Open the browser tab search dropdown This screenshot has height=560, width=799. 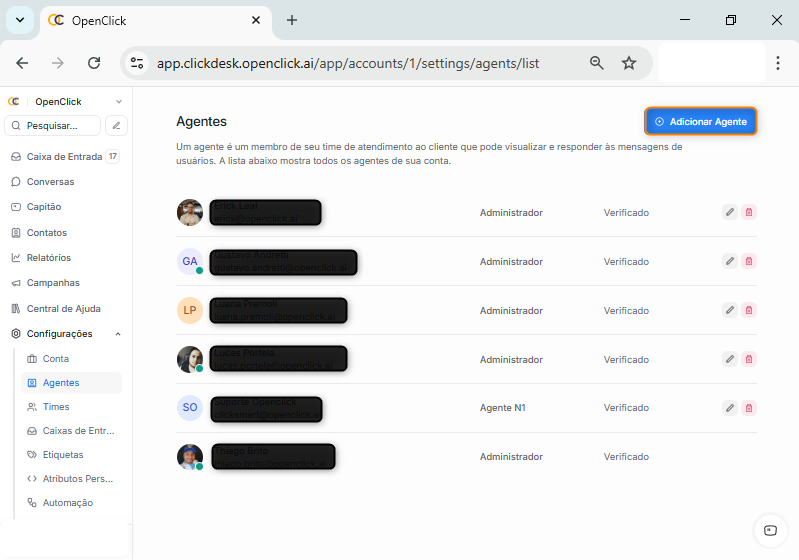tap(19, 20)
